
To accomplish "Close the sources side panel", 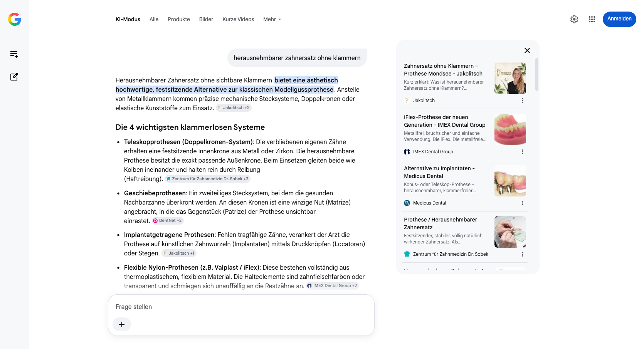I will 527,50.
